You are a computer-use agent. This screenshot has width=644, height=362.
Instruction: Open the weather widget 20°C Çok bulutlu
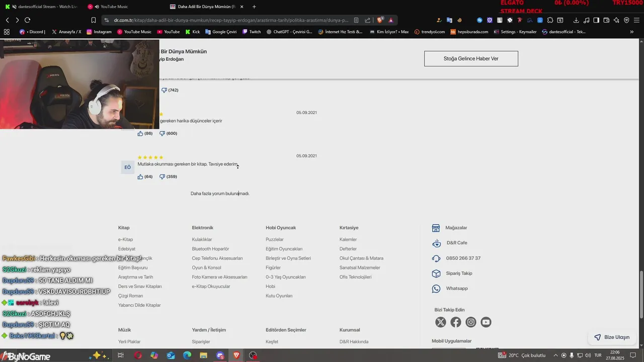pyautogui.click(x=522, y=355)
